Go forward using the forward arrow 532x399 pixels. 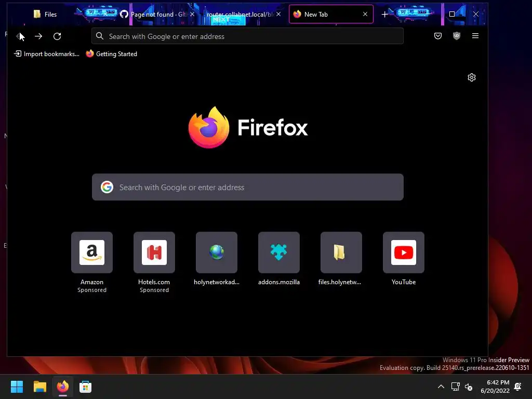click(x=38, y=36)
